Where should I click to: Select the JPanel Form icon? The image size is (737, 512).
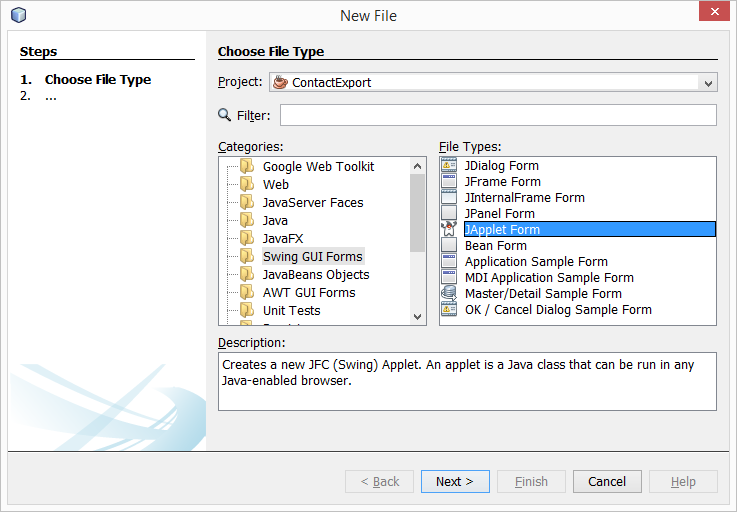tap(449, 214)
